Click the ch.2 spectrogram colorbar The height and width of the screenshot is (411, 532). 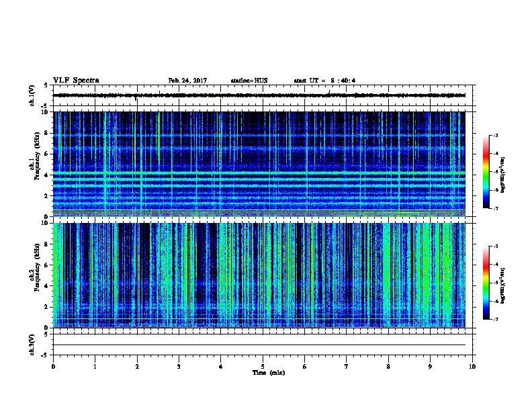pyautogui.click(x=486, y=283)
